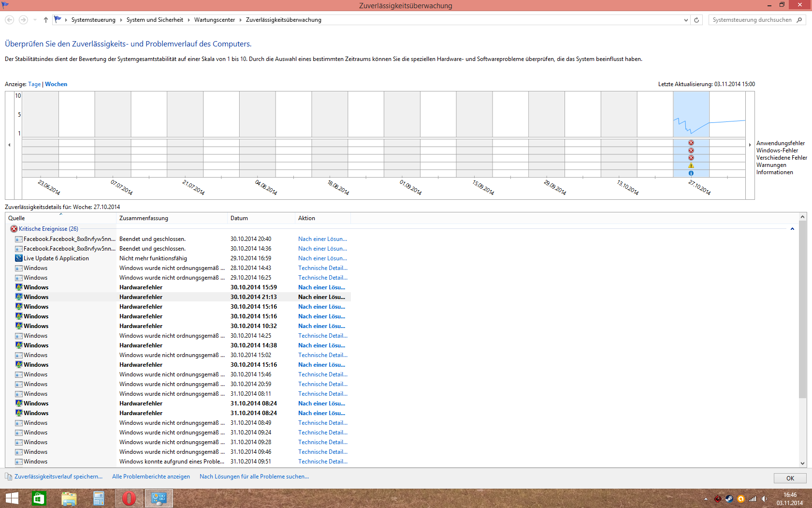Select the Anwendungsfehler error icon in the chart
This screenshot has height=508, width=812.
click(x=691, y=143)
